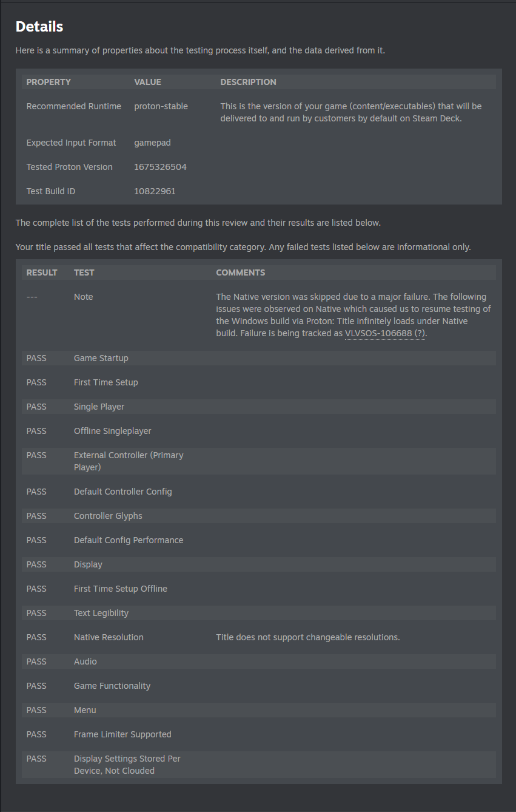Image resolution: width=516 pixels, height=812 pixels.
Task: Click the DESCRIPTION column header
Action: tap(248, 82)
